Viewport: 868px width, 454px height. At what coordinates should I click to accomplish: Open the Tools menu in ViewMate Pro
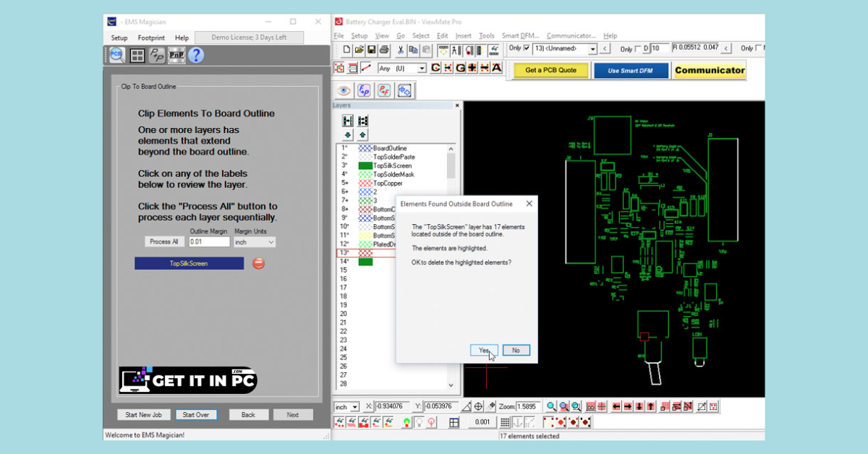[x=487, y=35]
